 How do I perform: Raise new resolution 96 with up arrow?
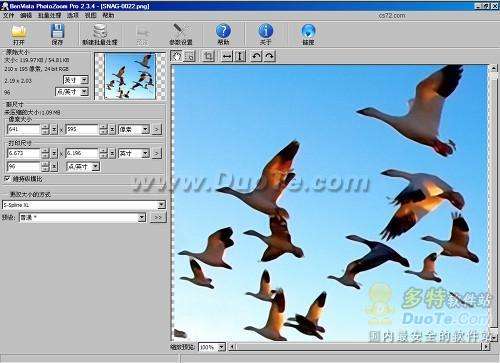(45, 164)
